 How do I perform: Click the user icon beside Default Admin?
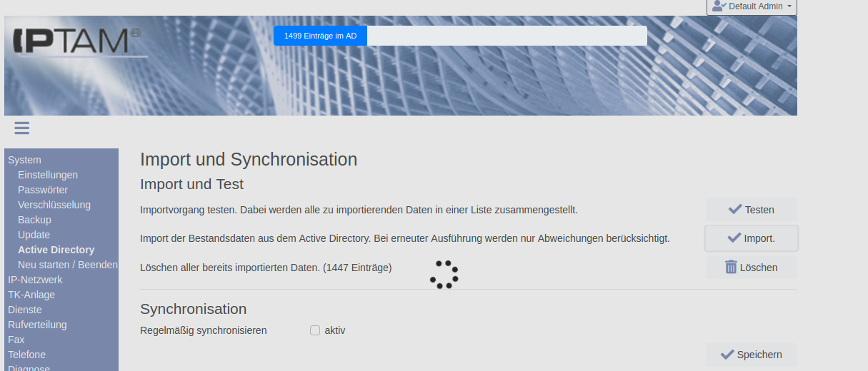pos(719,6)
